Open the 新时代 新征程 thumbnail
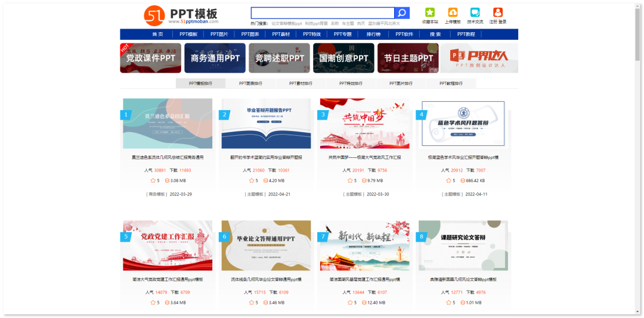 [x=365, y=245]
